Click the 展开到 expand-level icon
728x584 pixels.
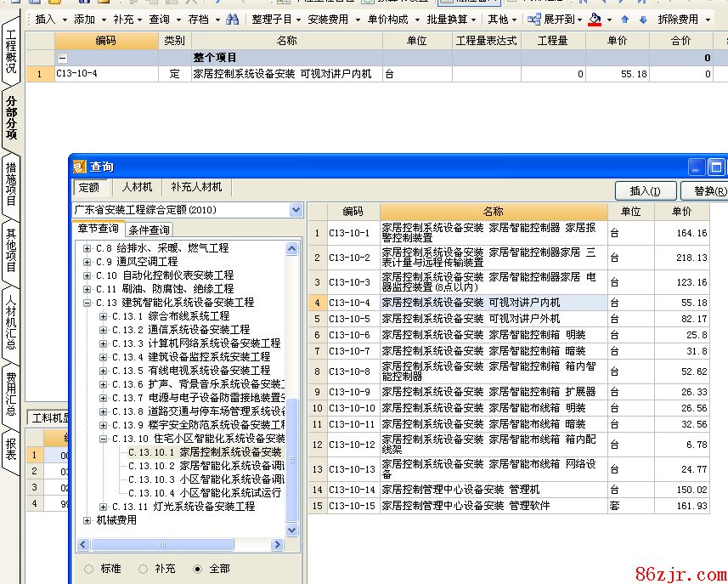[535, 19]
